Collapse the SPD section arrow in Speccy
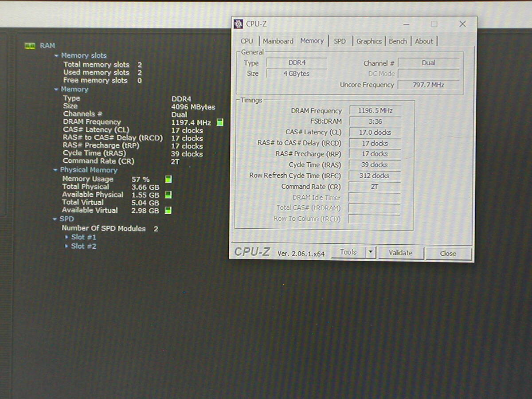532x399 pixels. pyautogui.click(x=55, y=219)
